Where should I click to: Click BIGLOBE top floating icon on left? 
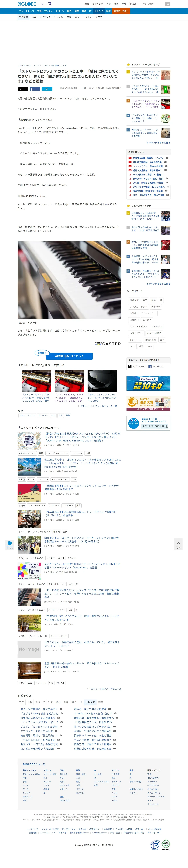pyautogui.click(x=9, y=545)
